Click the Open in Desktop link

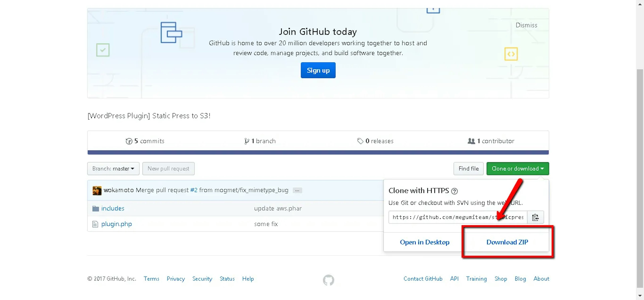tap(424, 242)
